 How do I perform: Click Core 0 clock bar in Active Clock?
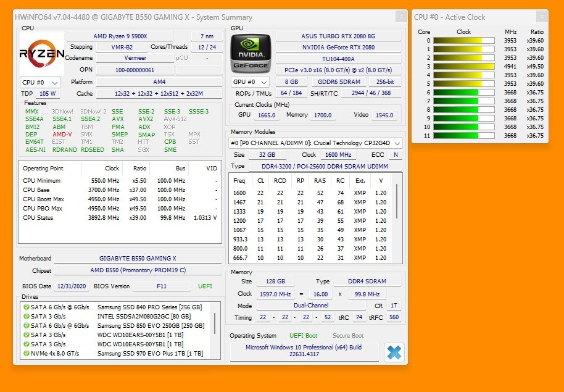(463, 40)
